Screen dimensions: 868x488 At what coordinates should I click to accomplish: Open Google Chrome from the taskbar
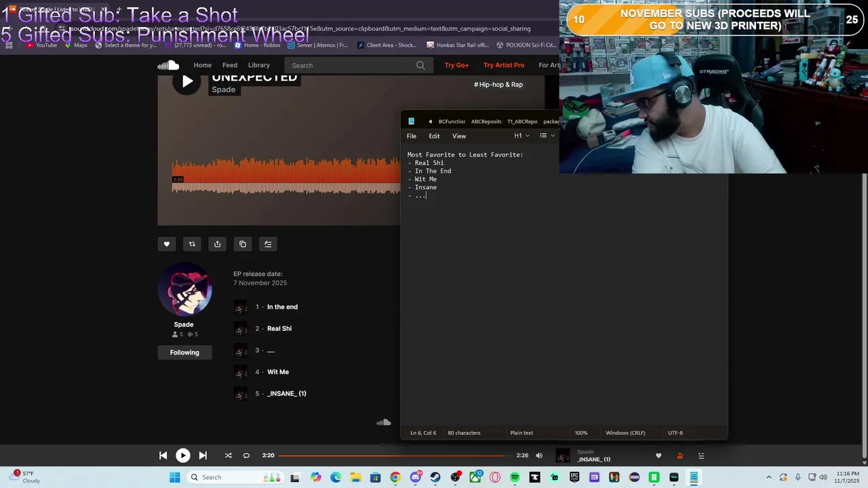click(395, 477)
